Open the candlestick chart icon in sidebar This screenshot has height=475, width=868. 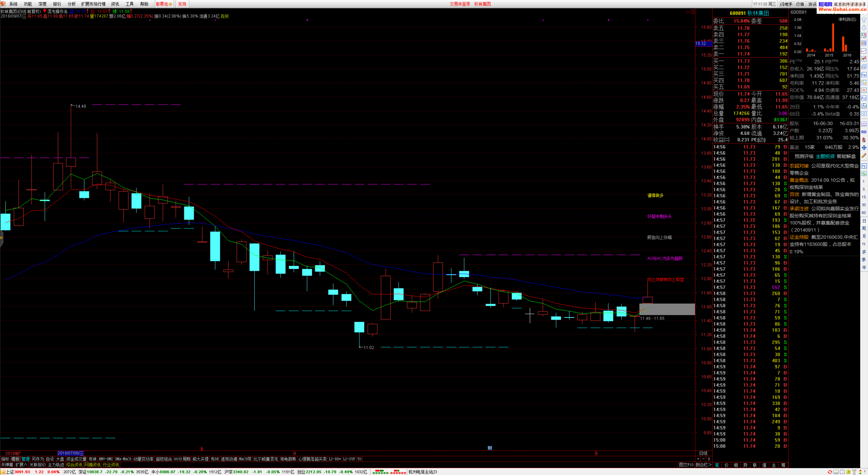point(864,59)
